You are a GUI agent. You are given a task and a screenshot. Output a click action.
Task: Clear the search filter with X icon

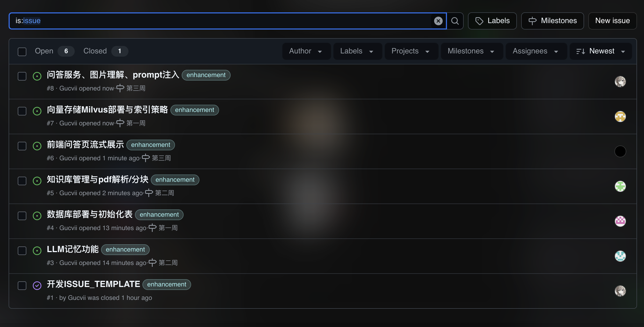pos(438,21)
